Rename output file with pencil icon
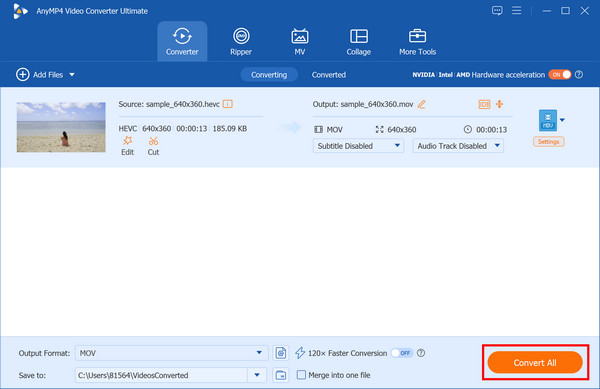This screenshot has width=600, height=389. click(x=421, y=104)
